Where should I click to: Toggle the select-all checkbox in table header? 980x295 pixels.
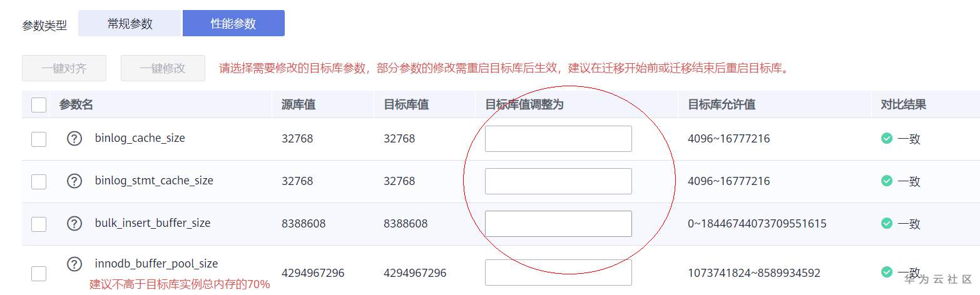[x=39, y=105]
